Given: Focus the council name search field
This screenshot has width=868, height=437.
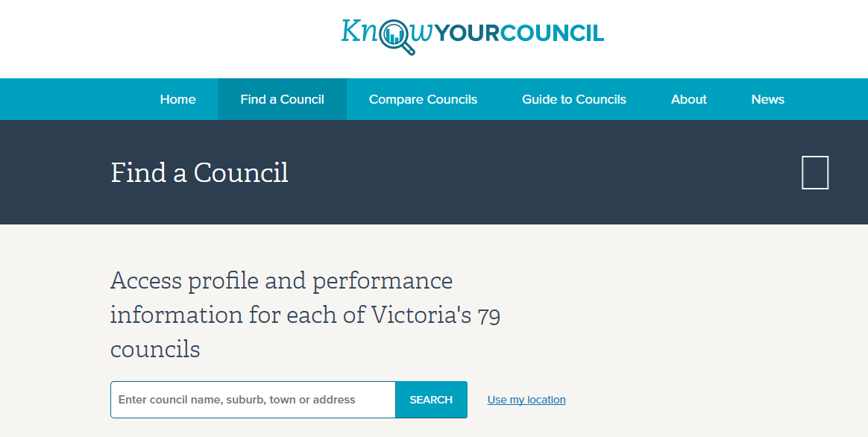Looking at the screenshot, I should [x=253, y=399].
